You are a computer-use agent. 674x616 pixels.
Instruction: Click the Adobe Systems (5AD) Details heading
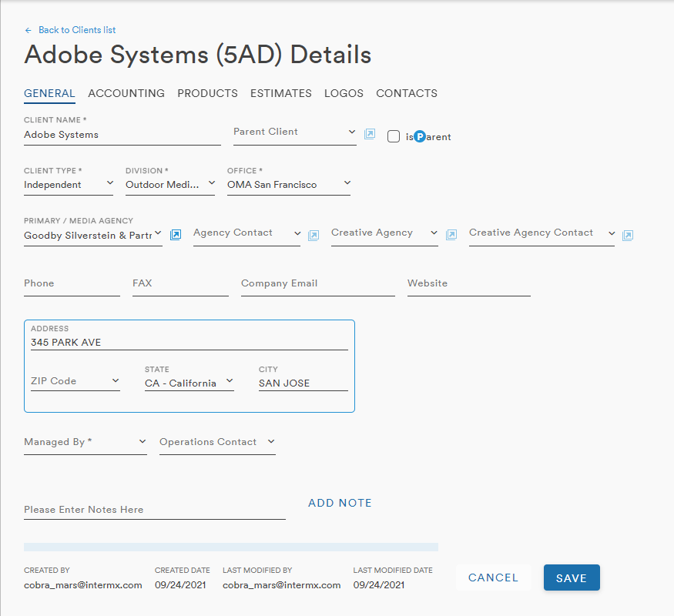point(198,55)
